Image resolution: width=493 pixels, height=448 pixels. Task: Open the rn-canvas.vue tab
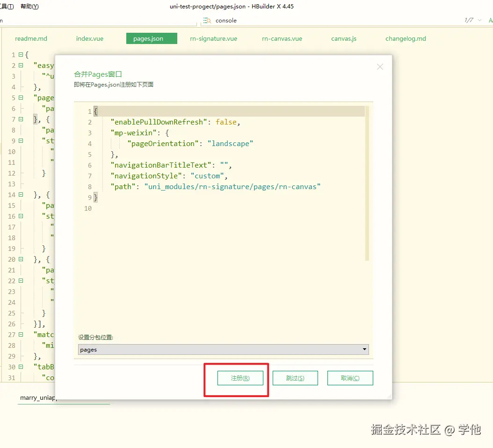tap(282, 39)
